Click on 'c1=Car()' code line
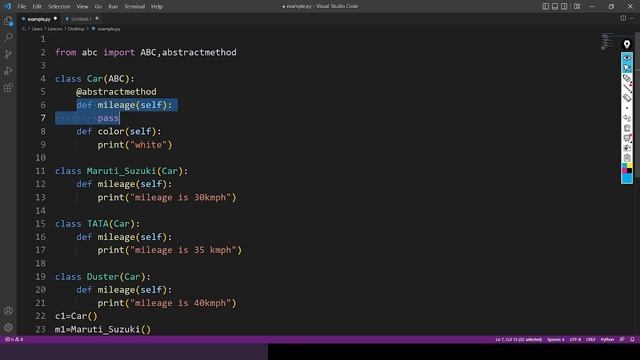The width and height of the screenshot is (640, 360). 76,316
